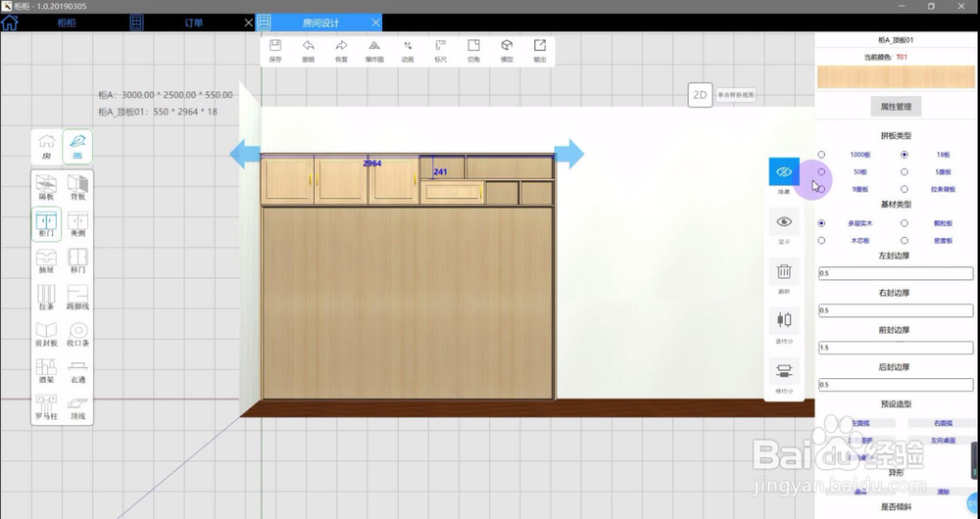Screen dimensions: 980x519
Task: Click the delete trash can icon
Action: [x=784, y=271]
